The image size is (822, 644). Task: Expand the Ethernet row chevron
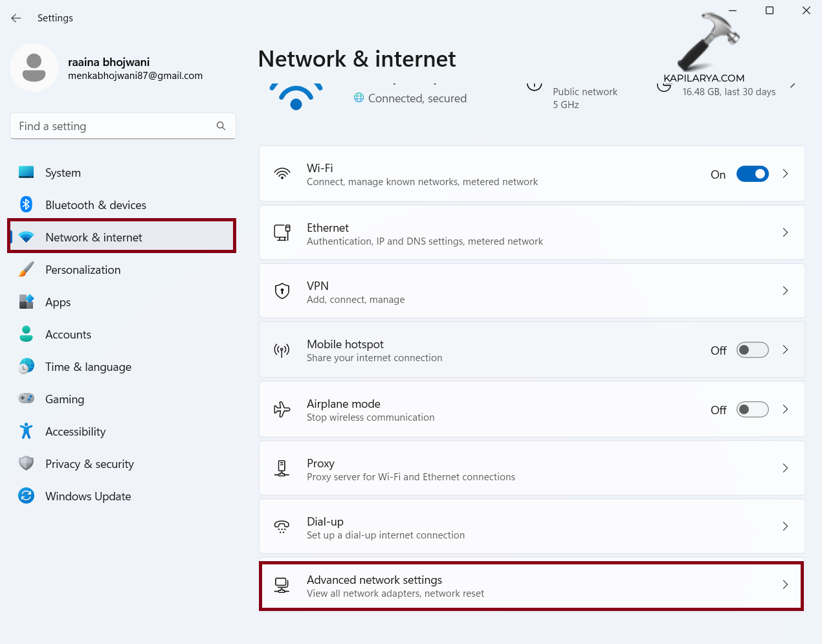785,232
